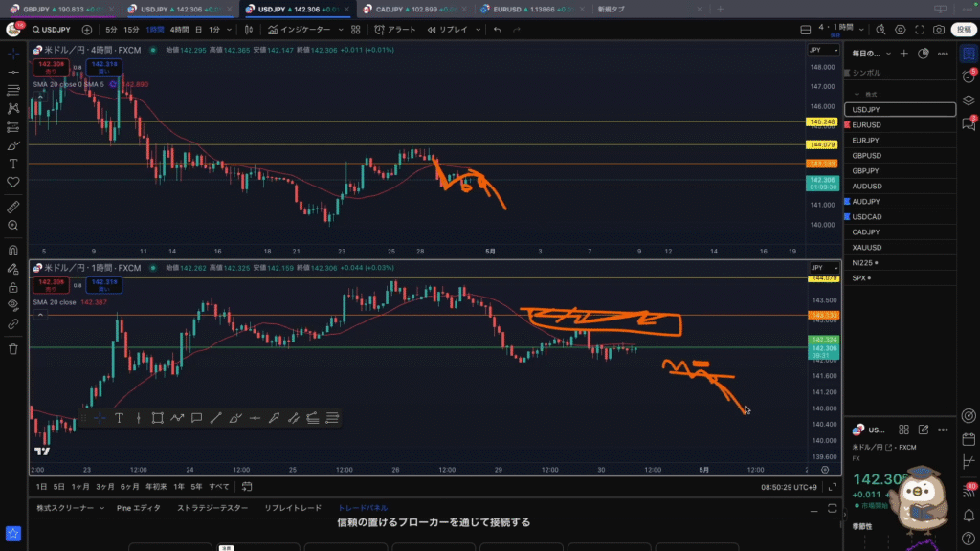The height and width of the screenshot is (551, 980).
Task: Click the redo arrow in top toolbar
Action: 516,30
